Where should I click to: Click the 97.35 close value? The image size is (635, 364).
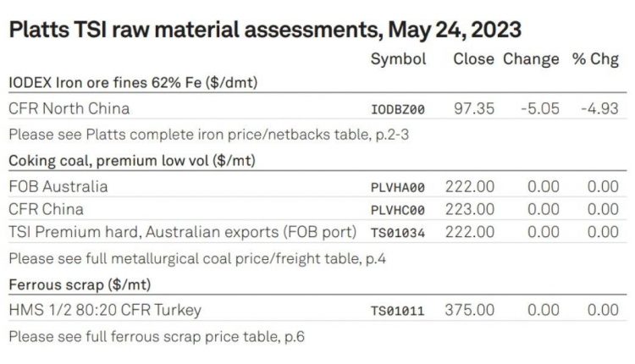[474, 108]
